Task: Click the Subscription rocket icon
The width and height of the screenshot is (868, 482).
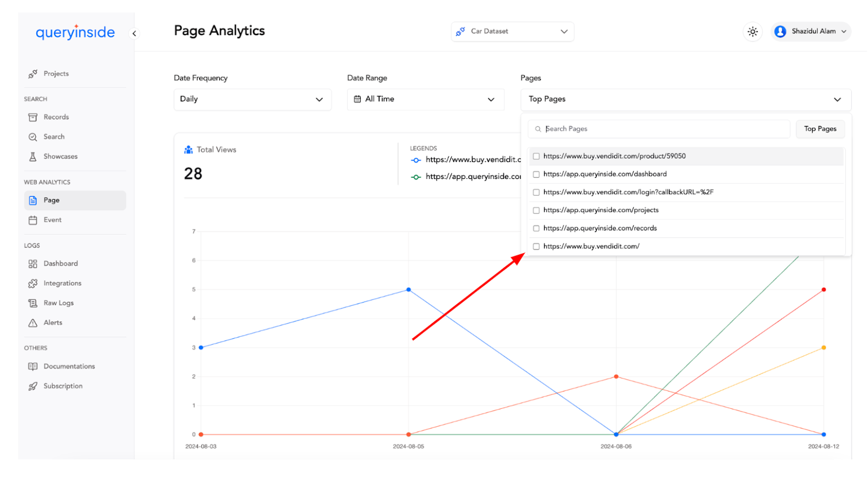Action: 33,386
